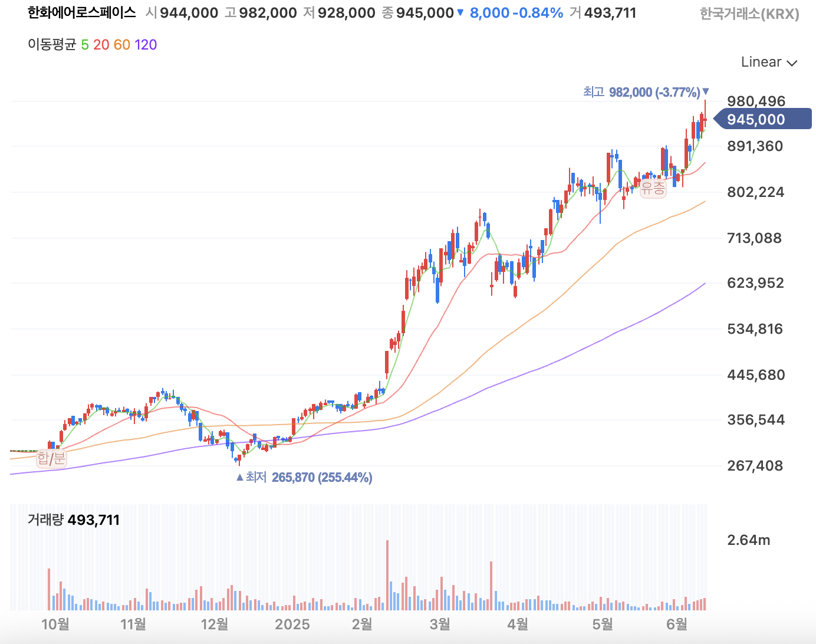Screen dimensions: 816x644
Task: Click the 이동평균 label
Action: [x=52, y=45]
